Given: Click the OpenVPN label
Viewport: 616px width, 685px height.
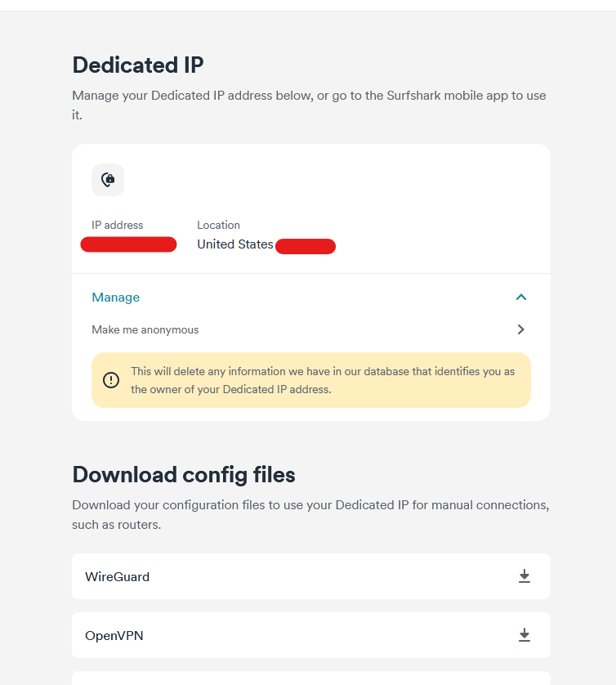Looking at the screenshot, I should click(x=114, y=635).
